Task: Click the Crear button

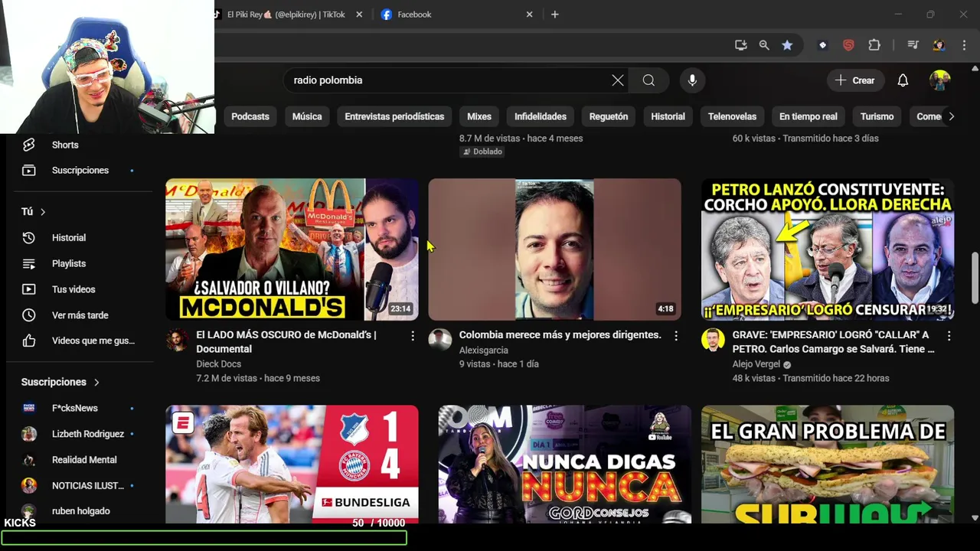Action: point(854,80)
